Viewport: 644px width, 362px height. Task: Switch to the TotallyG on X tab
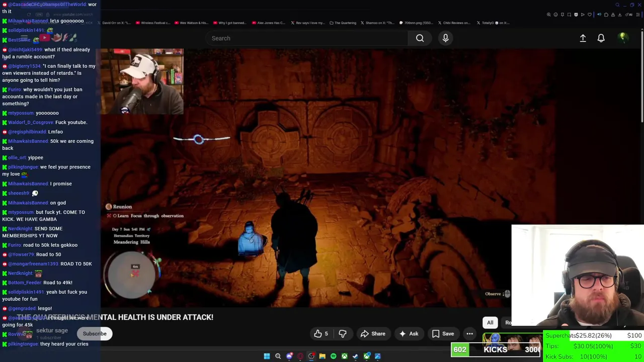[492, 23]
